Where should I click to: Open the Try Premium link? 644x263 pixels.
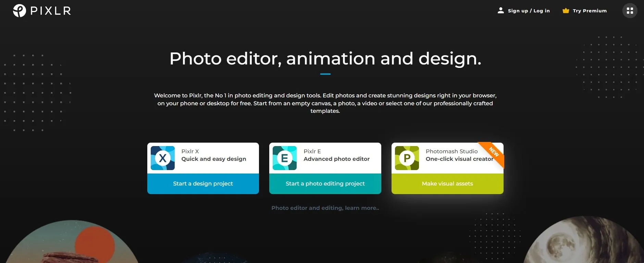pyautogui.click(x=590, y=11)
